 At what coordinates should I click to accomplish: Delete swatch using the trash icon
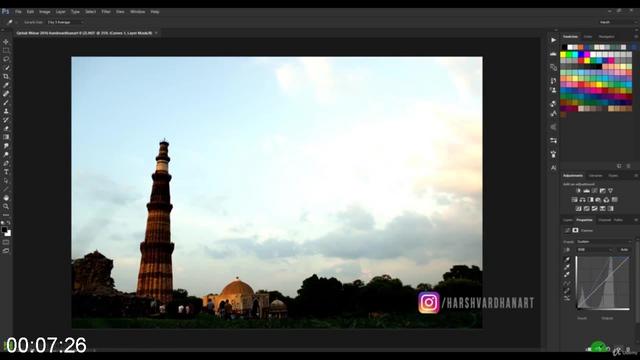(629, 166)
